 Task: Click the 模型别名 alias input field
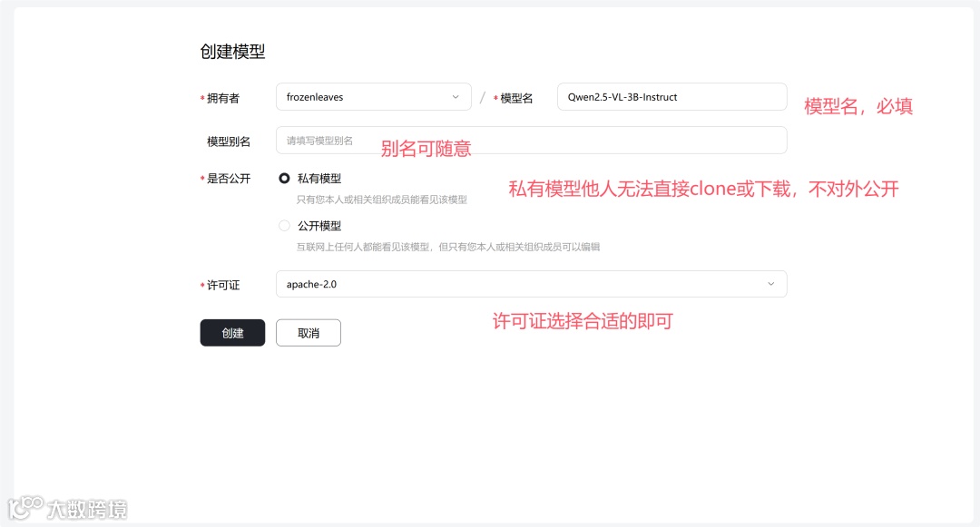point(531,141)
